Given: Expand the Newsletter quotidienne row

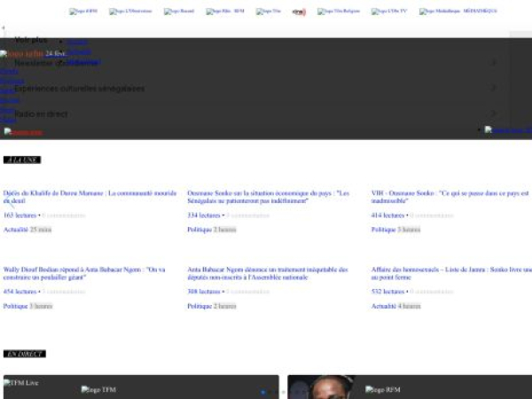Looking at the screenshot, I should [x=257, y=63].
